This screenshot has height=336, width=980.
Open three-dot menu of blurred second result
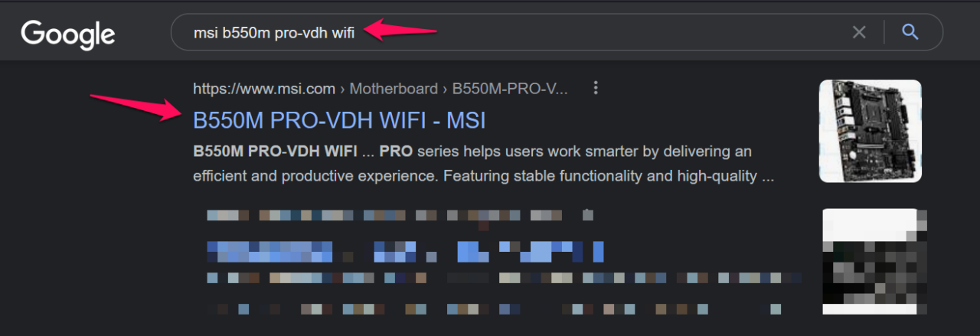coord(587,214)
